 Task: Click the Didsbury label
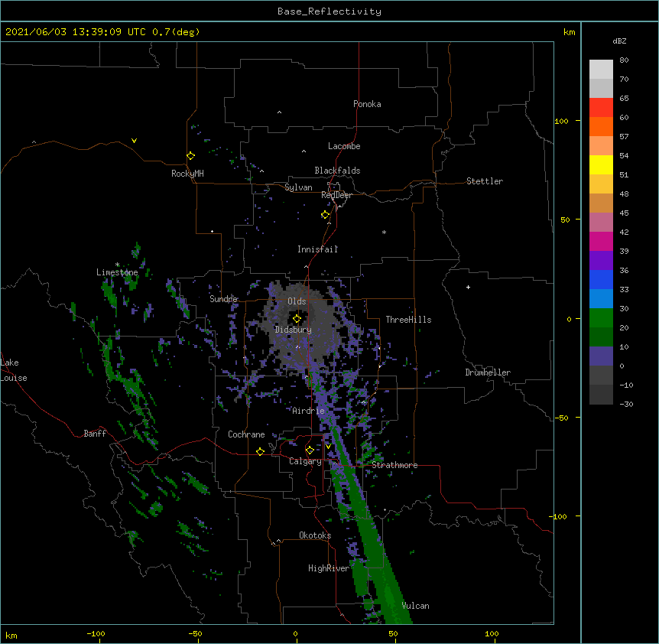coord(293,330)
